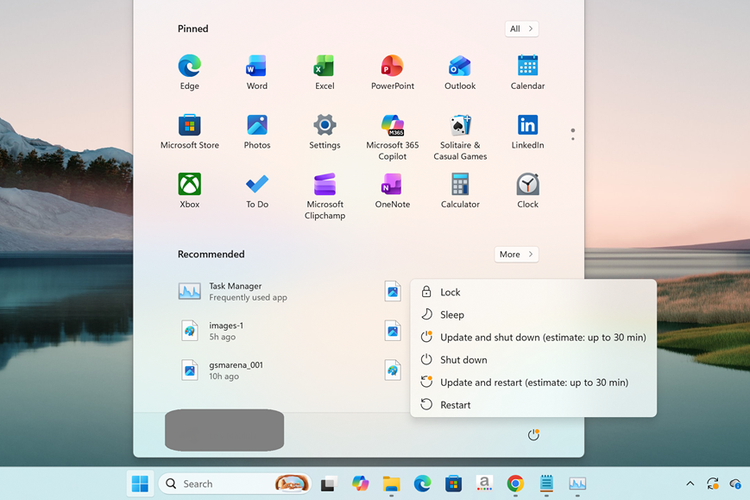
Task: Select Update and restart
Action: click(533, 382)
